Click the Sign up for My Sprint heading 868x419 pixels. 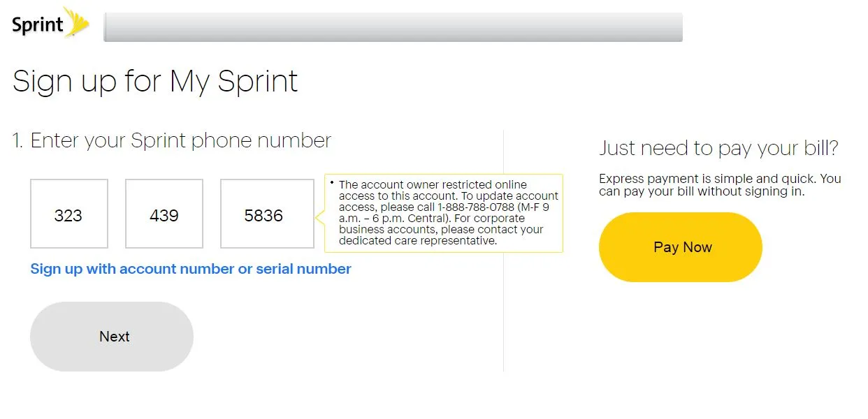(155, 81)
